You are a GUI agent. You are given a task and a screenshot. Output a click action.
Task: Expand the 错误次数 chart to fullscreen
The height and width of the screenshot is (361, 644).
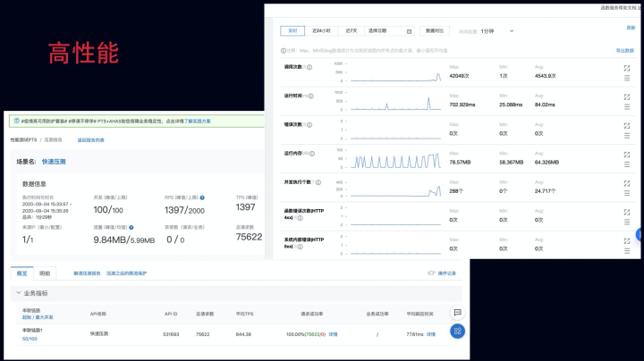tap(627, 125)
